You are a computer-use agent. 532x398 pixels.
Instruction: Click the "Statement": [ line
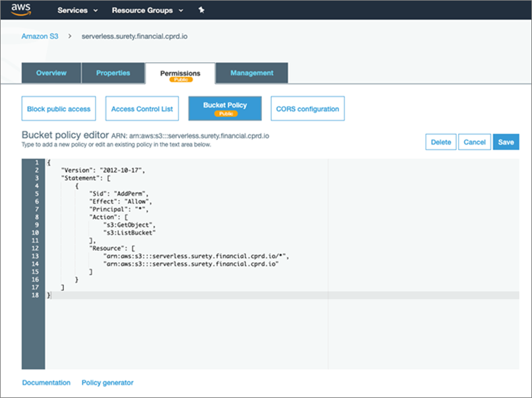pos(86,178)
